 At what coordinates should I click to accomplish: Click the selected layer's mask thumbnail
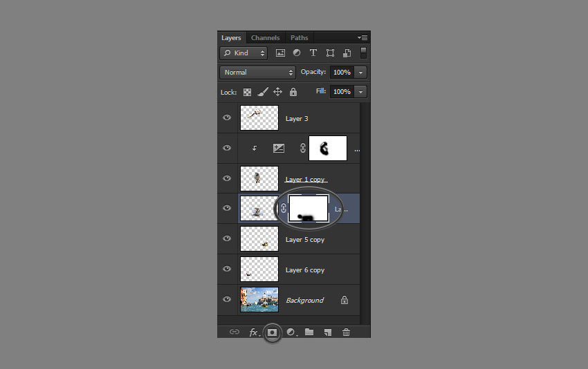309,208
